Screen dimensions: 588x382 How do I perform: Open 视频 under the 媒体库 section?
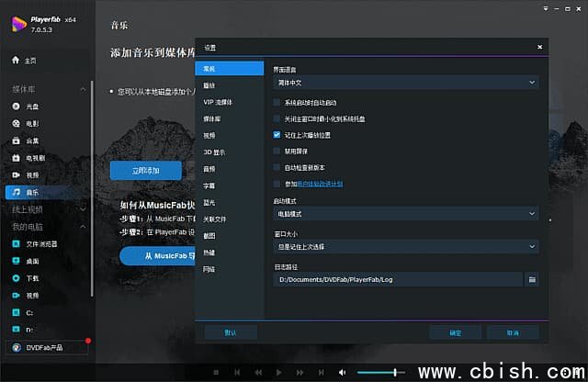point(26,175)
